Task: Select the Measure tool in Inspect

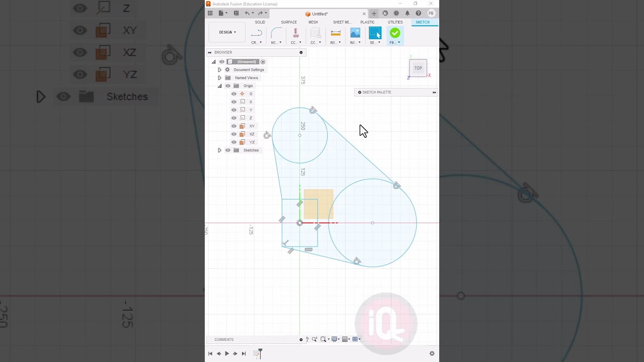Action: pos(336,33)
